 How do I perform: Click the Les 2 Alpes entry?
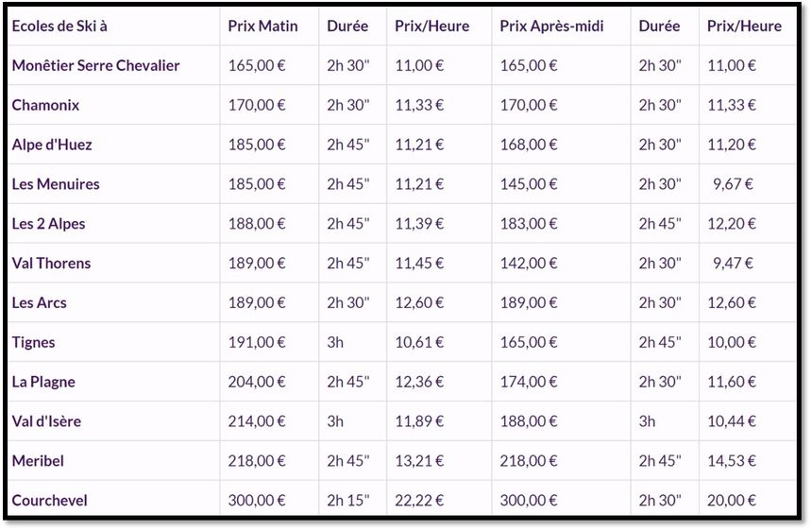(48, 224)
